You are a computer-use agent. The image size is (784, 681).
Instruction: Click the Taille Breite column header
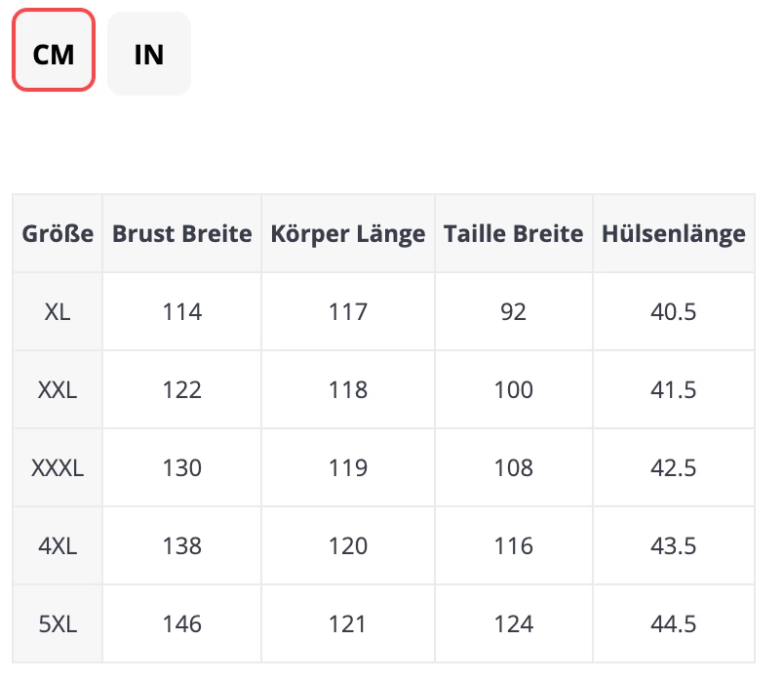[513, 233]
